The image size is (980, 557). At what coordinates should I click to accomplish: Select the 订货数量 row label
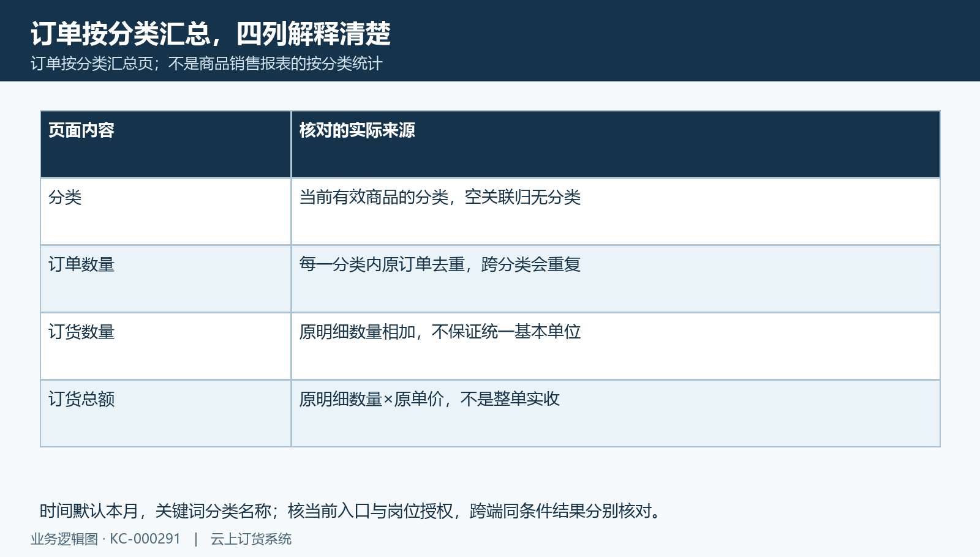(x=165, y=346)
